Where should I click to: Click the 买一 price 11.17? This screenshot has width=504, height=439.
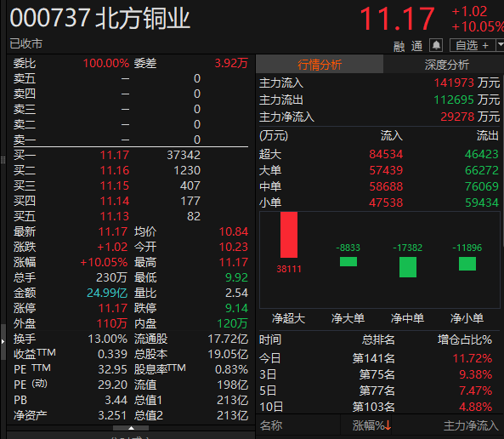[x=115, y=155]
